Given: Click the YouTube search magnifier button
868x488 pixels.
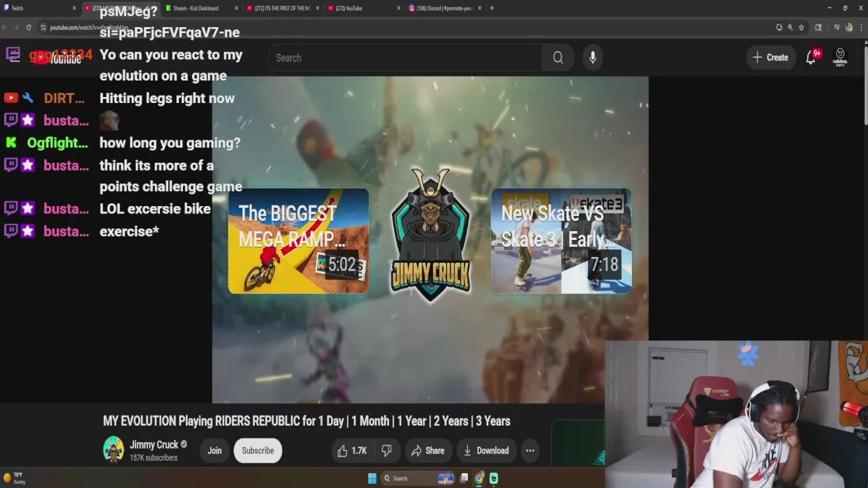Looking at the screenshot, I should pos(557,58).
